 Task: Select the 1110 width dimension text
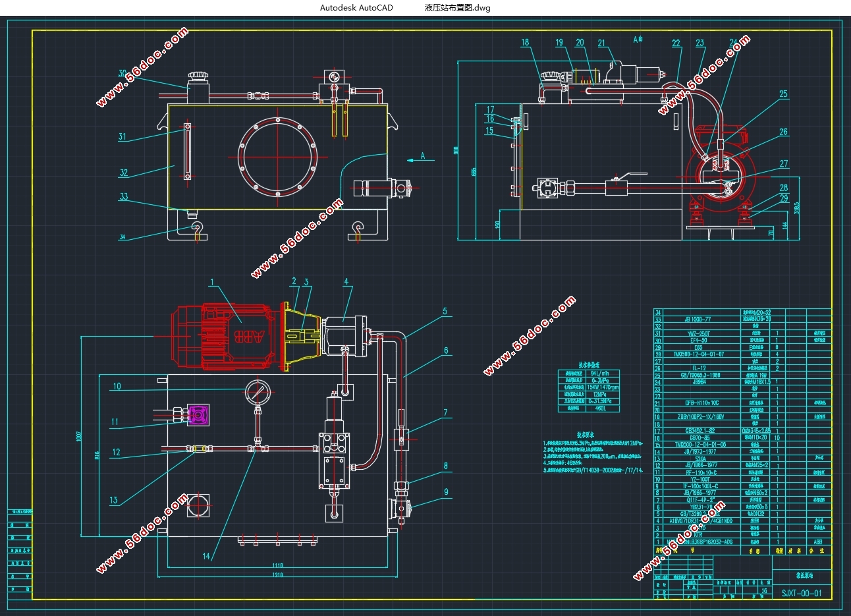277,566
